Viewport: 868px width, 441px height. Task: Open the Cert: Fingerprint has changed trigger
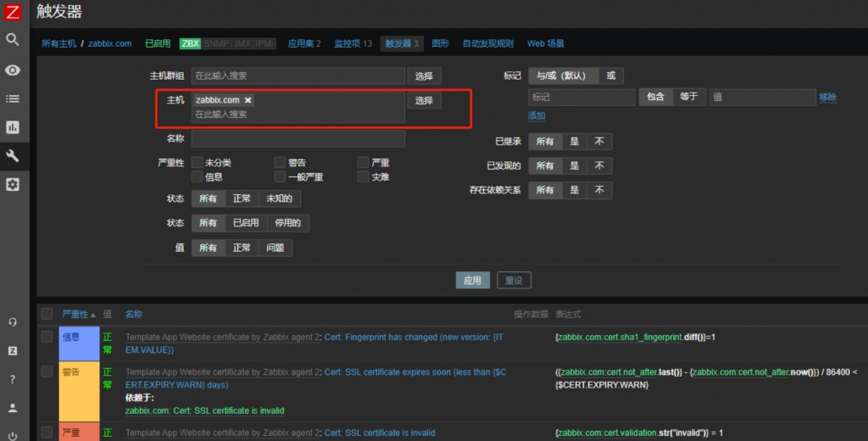(x=315, y=343)
